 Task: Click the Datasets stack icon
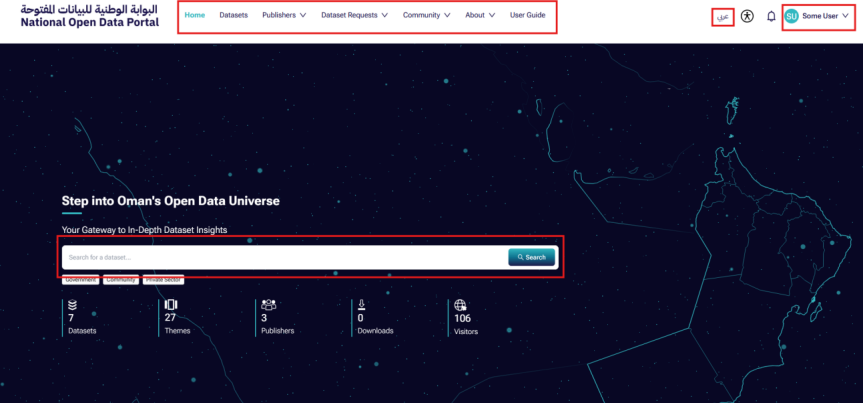tap(72, 305)
